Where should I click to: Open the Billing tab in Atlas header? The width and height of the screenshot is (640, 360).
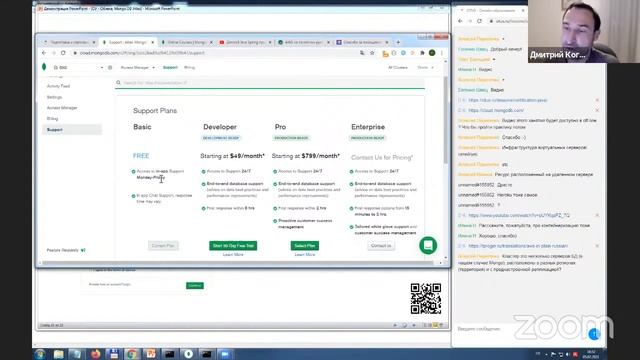(189, 67)
